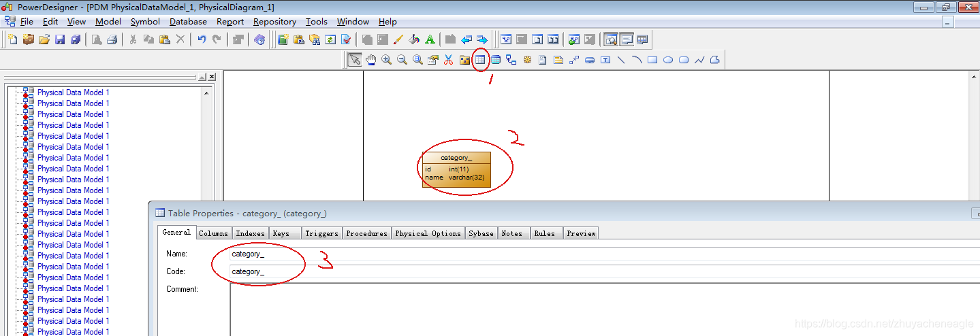980x336 pixels.
Task: Select the View tool in palette
Action: coord(496,60)
